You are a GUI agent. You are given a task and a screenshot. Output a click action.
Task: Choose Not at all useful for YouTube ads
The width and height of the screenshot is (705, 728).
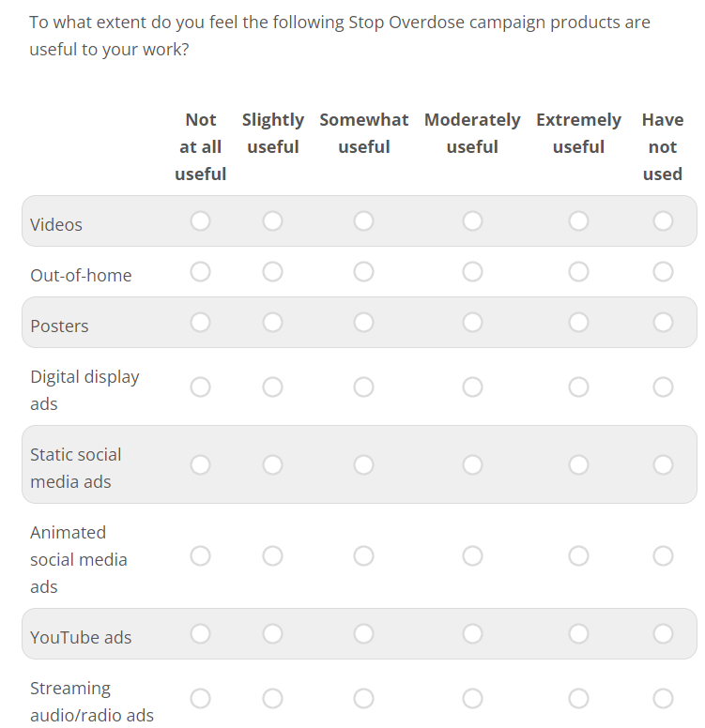tap(200, 633)
